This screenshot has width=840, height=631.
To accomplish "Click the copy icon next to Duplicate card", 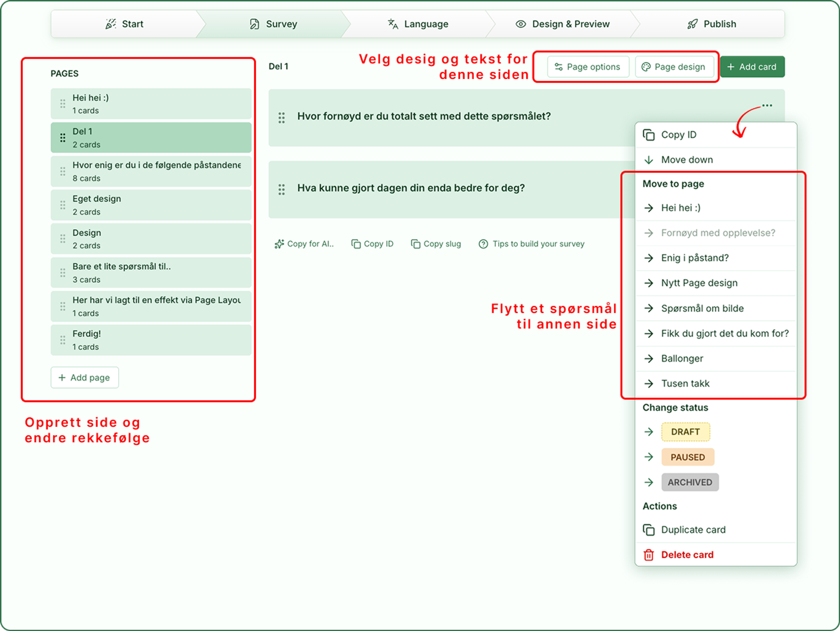I will pyautogui.click(x=649, y=530).
